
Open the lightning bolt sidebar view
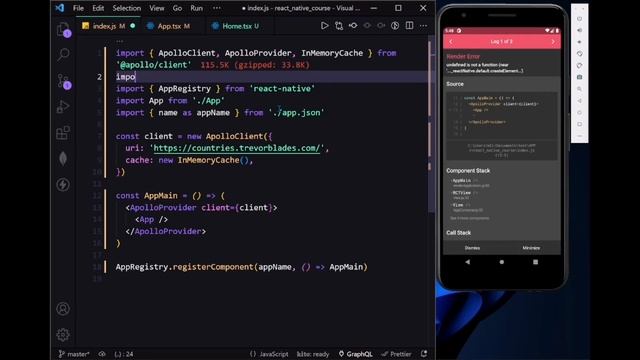[x=63, y=184]
